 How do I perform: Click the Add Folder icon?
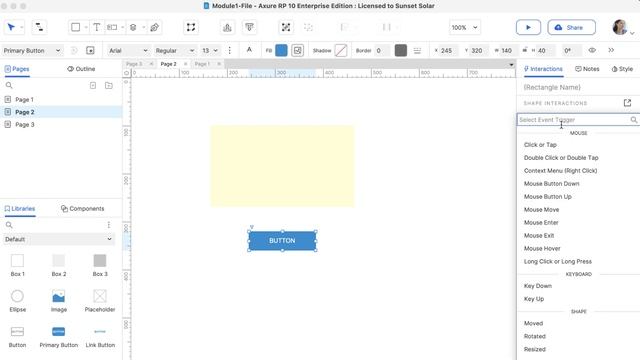(109, 85)
